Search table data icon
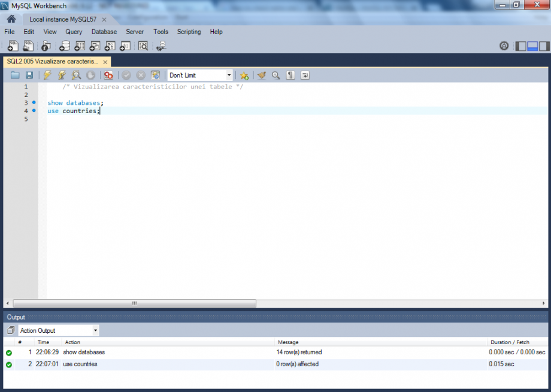This screenshot has width=551, height=392. click(x=143, y=45)
